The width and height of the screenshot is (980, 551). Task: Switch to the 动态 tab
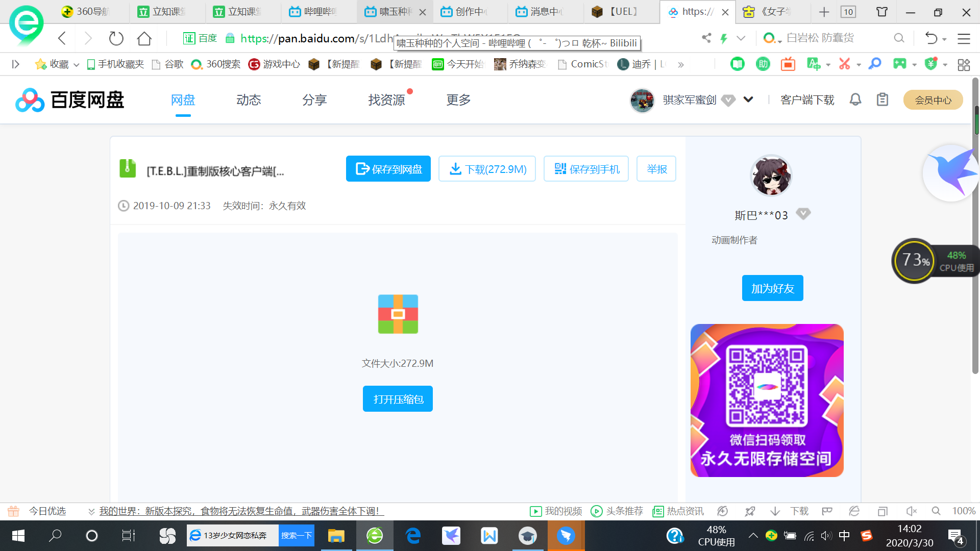click(249, 100)
